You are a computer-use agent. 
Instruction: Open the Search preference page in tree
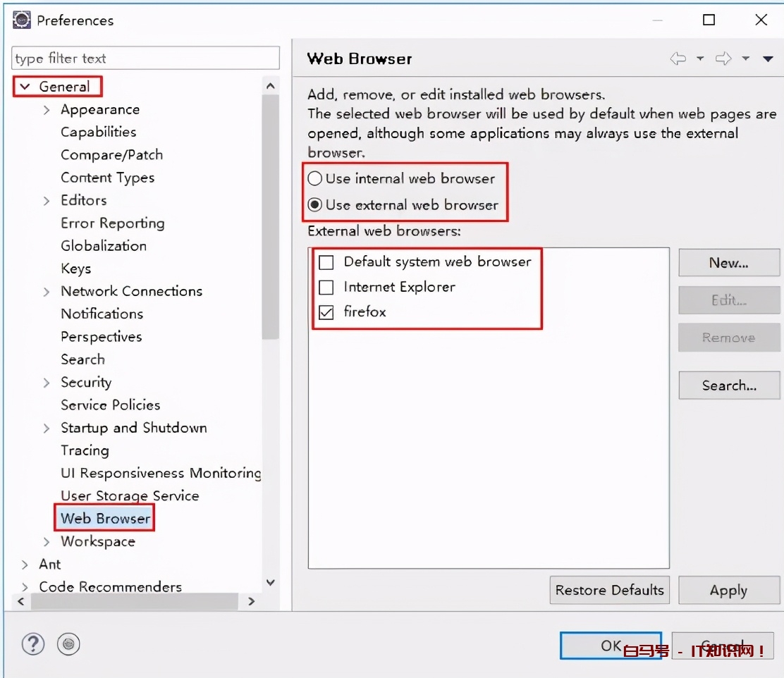tap(83, 359)
